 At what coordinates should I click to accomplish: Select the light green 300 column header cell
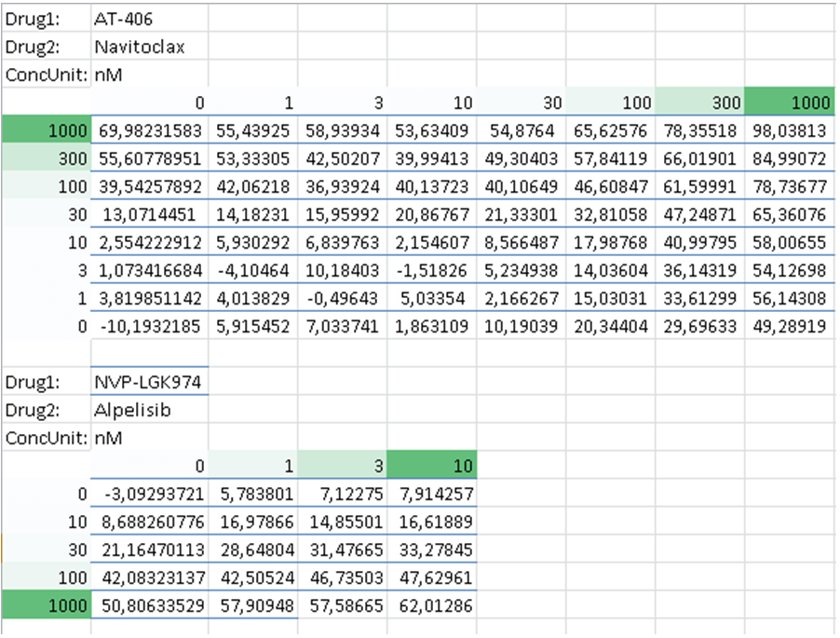pos(699,102)
